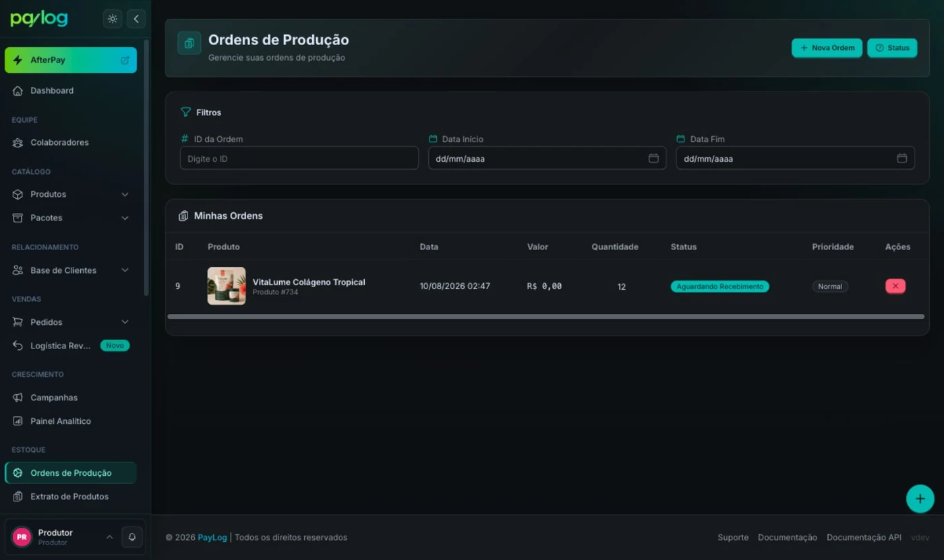The height and width of the screenshot is (560, 944).
Task: Select Ordens de Produção in sidebar
Action: 71,473
